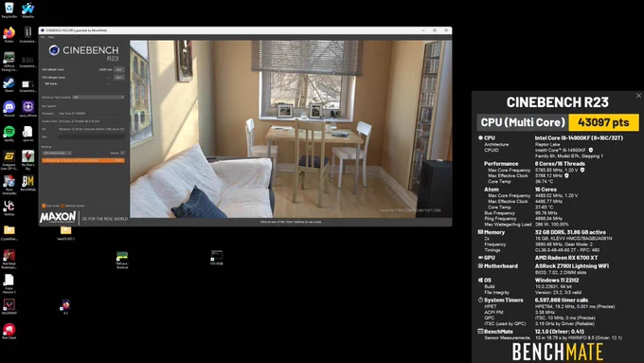Close the BenchMate result panel
This screenshot has width=644, height=363.
click(638, 96)
